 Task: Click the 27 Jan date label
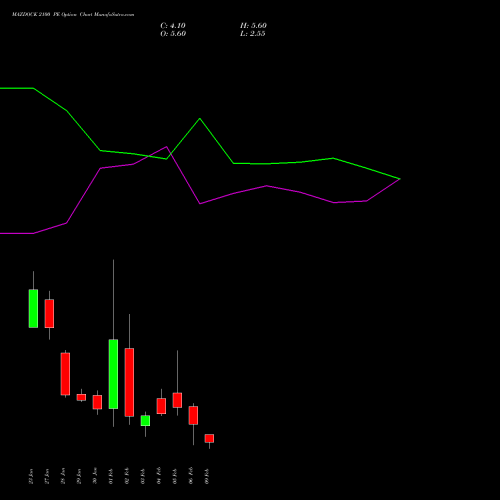tap(47, 476)
